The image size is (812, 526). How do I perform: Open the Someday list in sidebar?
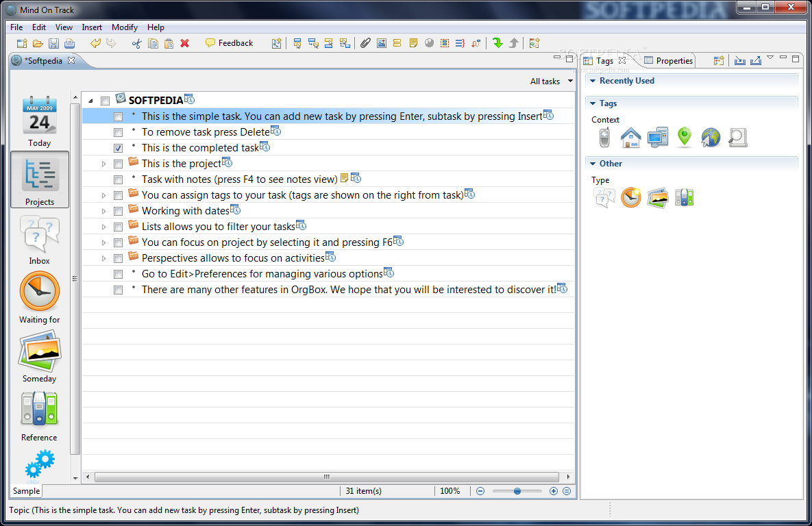point(39,358)
